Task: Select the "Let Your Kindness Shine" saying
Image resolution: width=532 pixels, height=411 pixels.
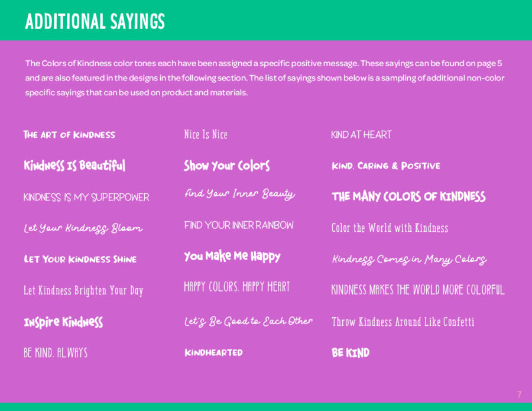Action: (80, 259)
